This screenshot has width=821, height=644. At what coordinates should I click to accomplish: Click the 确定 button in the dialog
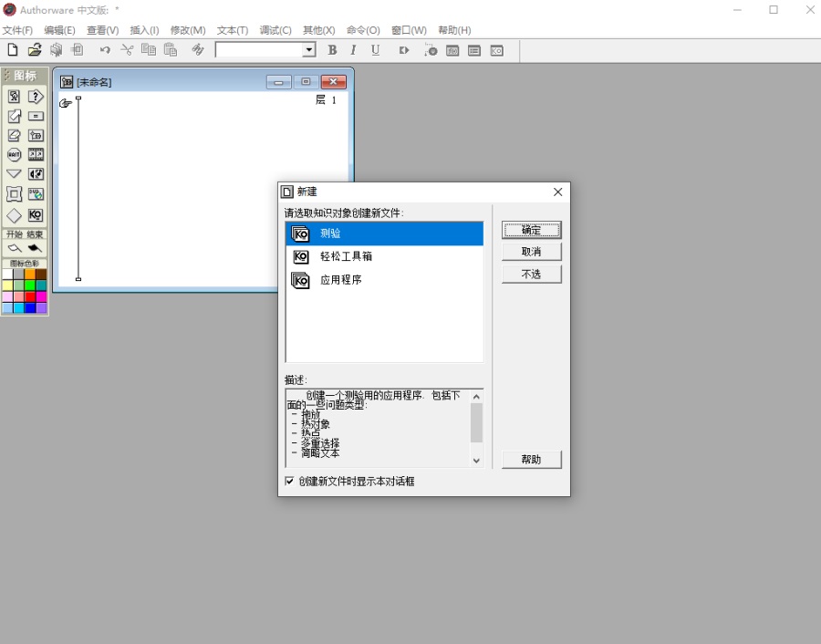(x=532, y=230)
